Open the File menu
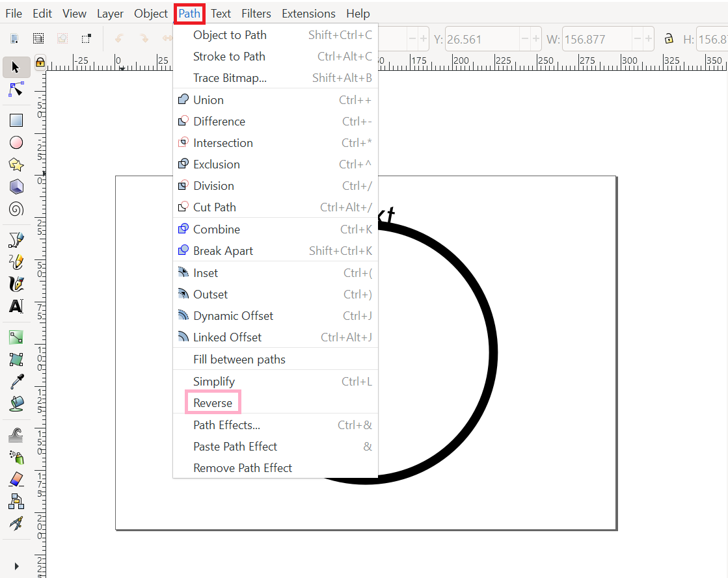 click(x=14, y=14)
